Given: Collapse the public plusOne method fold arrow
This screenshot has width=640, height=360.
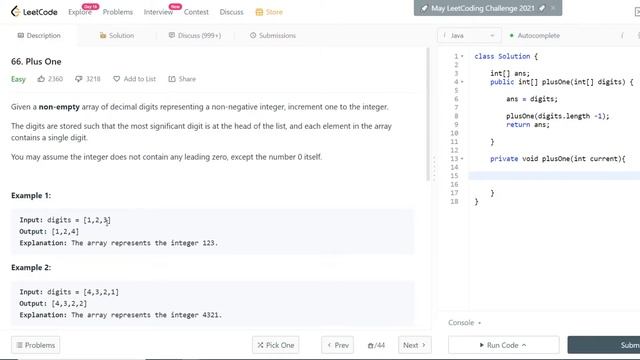Looking at the screenshot, I should click(x=462, y=82).
